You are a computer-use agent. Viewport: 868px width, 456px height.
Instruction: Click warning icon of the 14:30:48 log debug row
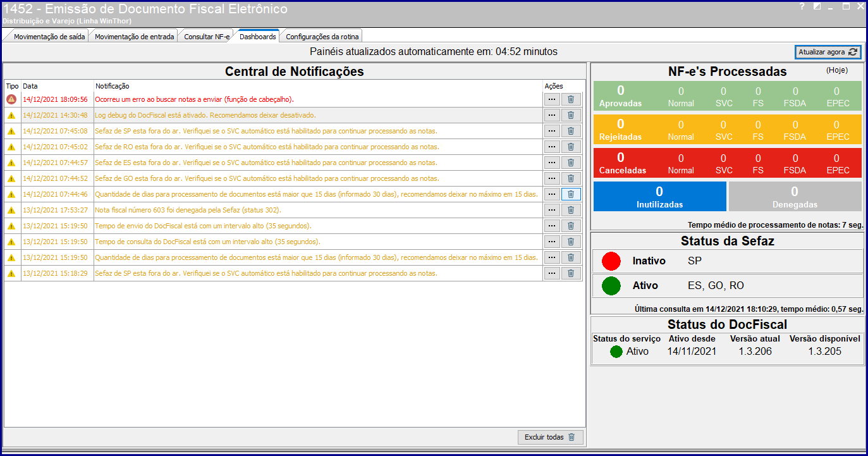click(x=11, y=115)
